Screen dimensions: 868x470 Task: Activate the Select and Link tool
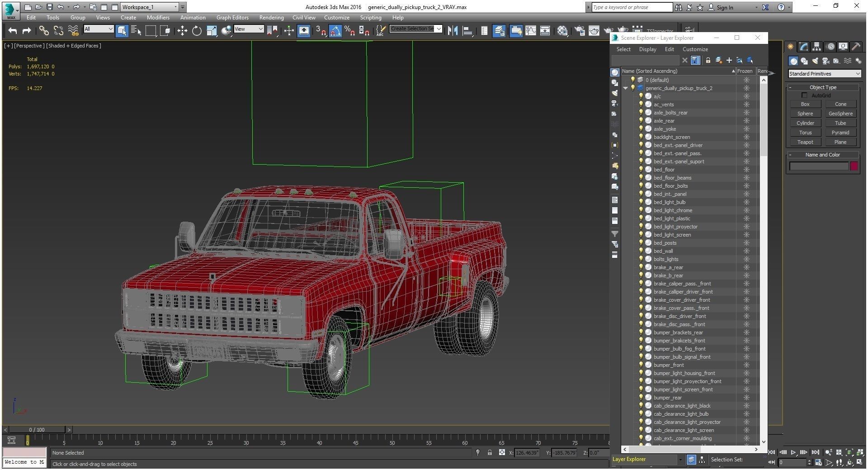pos(44,31)
